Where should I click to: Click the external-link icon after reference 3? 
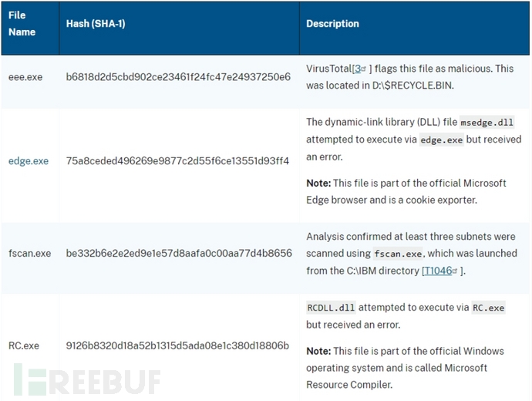[x=364, y=69]
